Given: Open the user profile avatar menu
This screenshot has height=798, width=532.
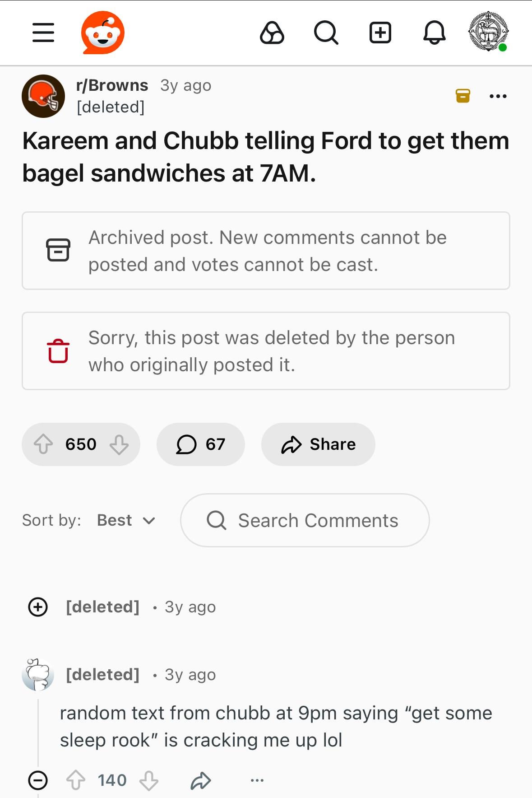Looking at the screenshot, I should coord(488,32).
